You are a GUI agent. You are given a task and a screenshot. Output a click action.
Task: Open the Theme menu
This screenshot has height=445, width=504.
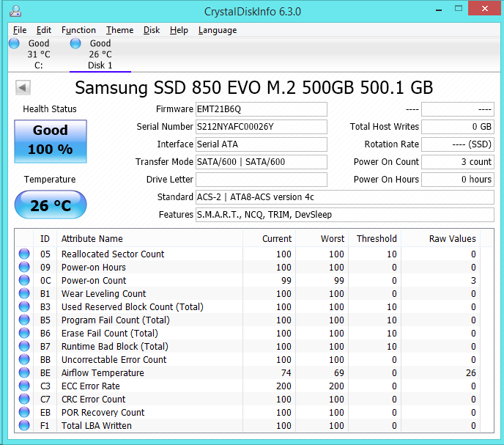[x=119, y=30]
